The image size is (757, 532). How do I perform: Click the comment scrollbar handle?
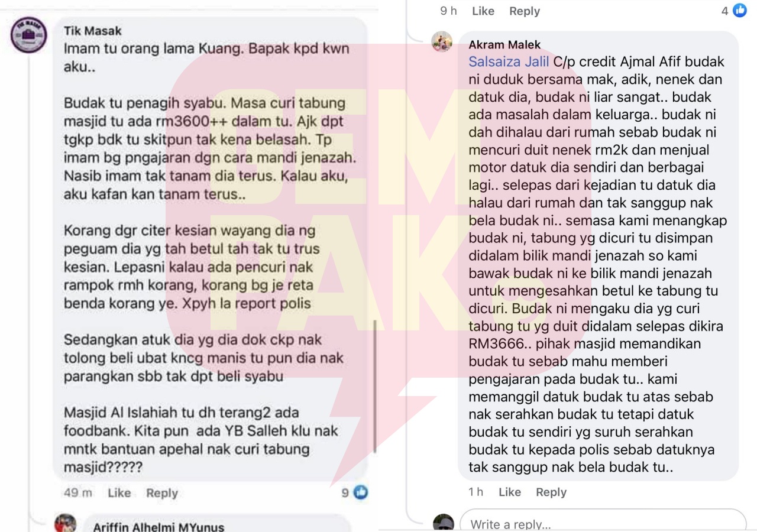coord(375,387)
